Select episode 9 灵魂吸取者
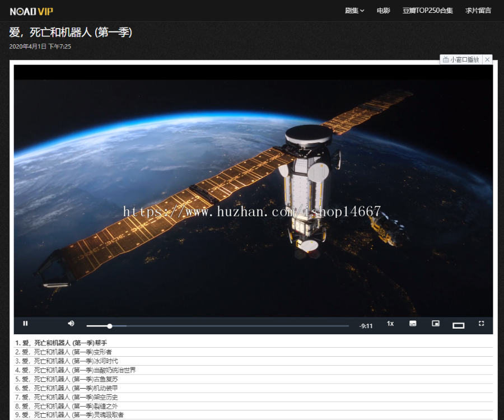504x420 pixels. (253, 415)
